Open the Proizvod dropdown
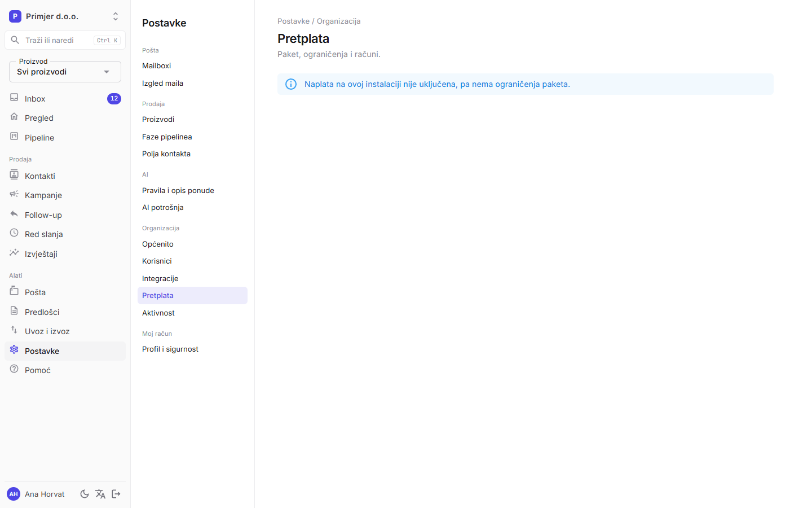Viewport: 812px width, 508px height. point(65,72)
